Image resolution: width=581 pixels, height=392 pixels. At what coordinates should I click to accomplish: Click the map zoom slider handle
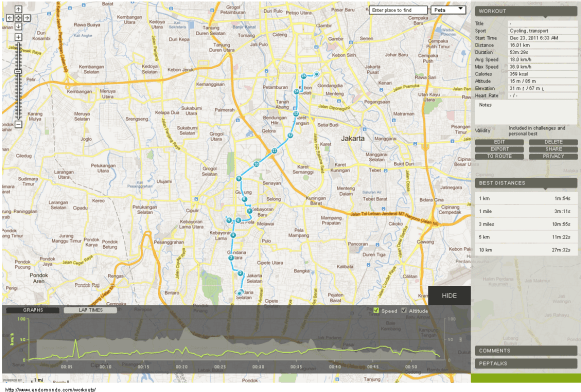[18, 72]
